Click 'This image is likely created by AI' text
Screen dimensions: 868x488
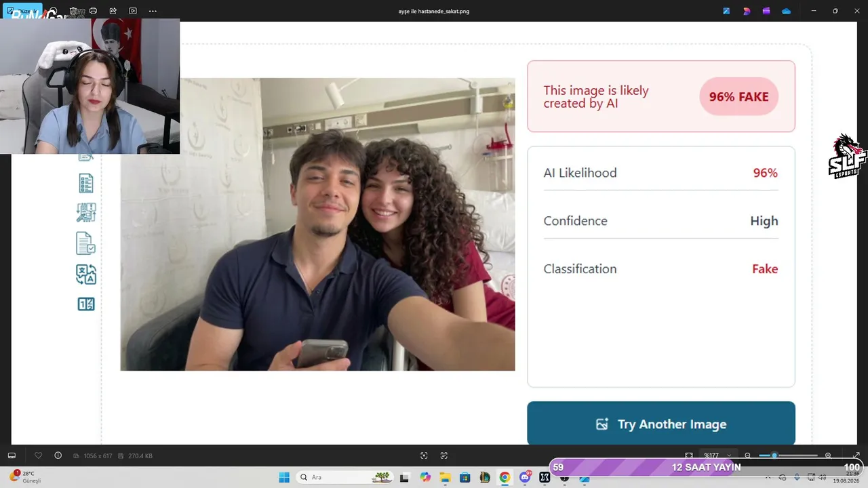596,97
